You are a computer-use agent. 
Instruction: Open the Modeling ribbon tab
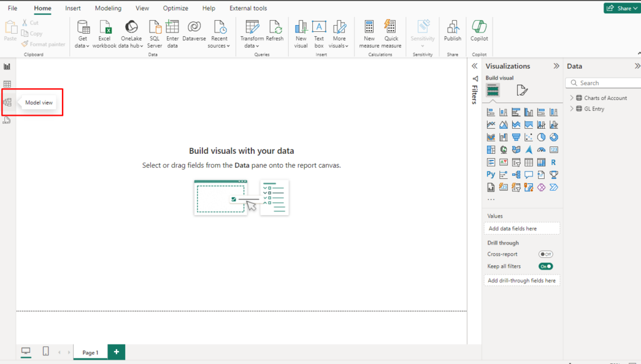(108, 8)
